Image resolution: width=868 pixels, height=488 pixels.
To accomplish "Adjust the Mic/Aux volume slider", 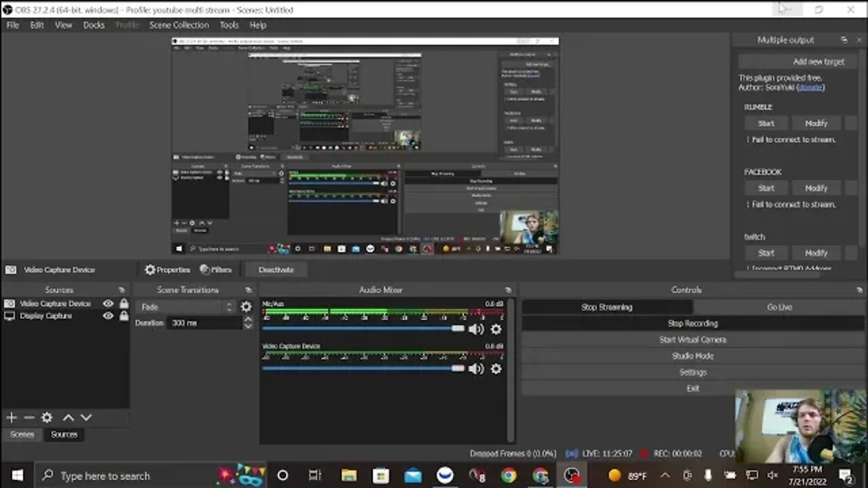I will 363,329.
